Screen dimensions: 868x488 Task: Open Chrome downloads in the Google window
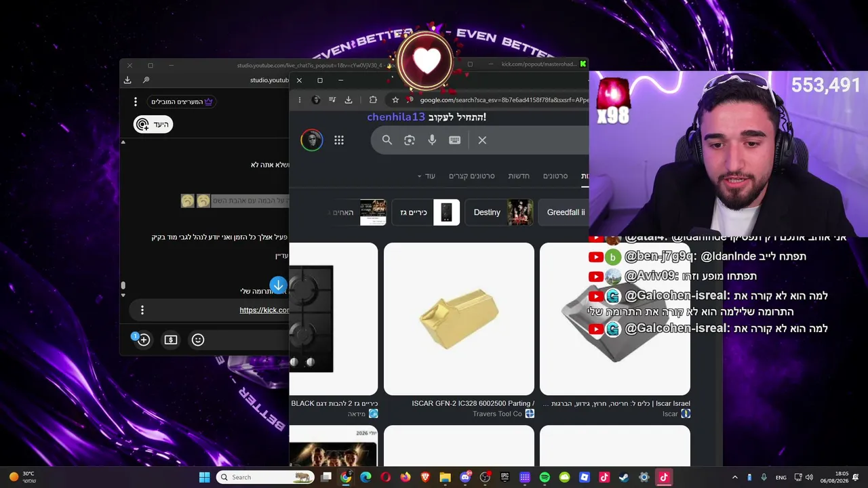click(349, 100)
